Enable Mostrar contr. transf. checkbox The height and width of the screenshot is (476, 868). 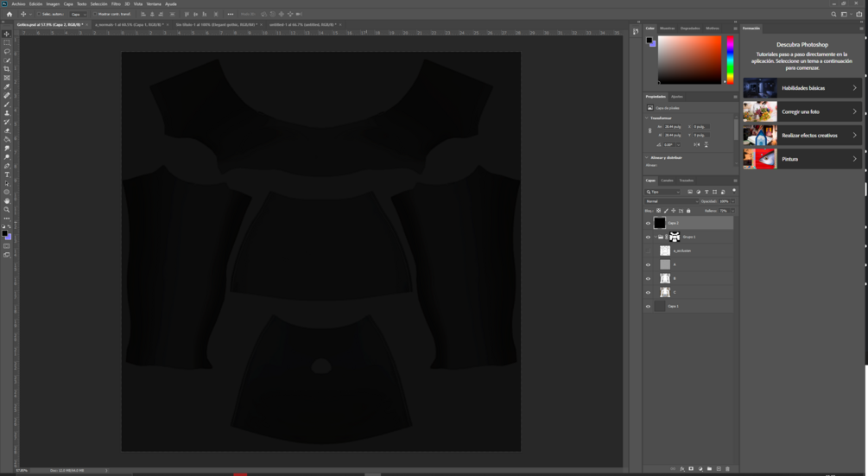point(95,15)
